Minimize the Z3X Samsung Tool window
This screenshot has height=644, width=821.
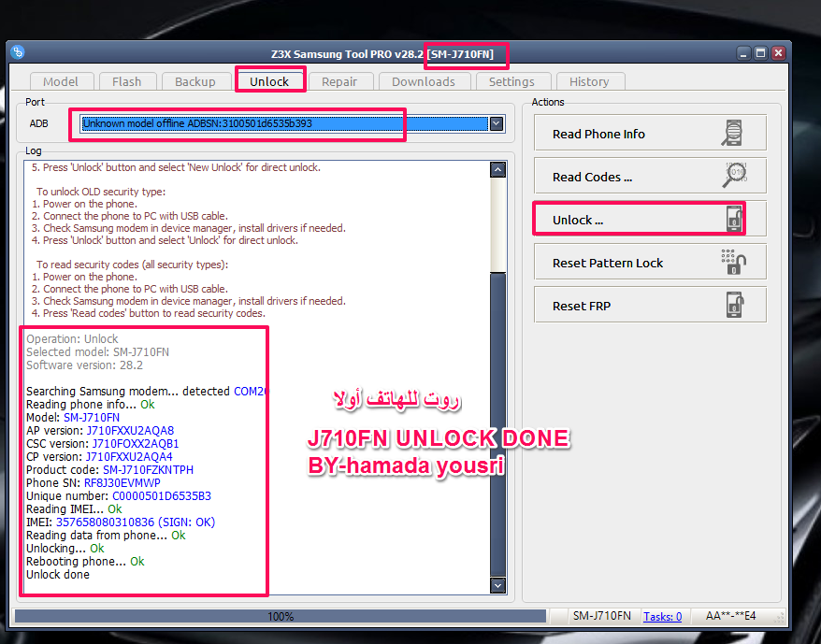click(743, 53)
